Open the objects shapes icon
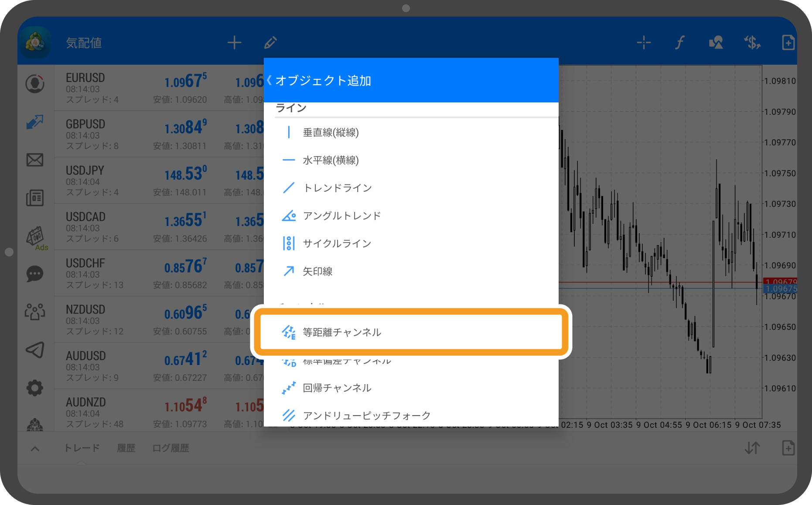The image size is (812, 505). pyautogui.click(x=716, y=43)
